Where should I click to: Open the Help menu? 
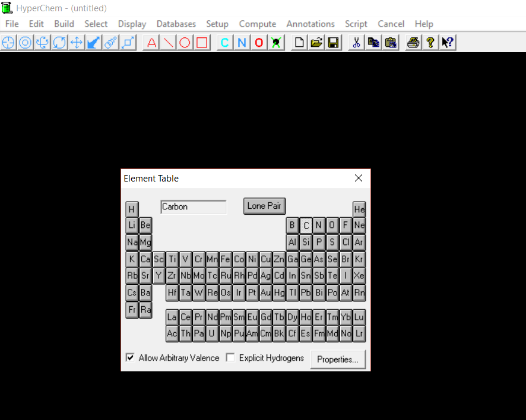[x=424, y=24]
